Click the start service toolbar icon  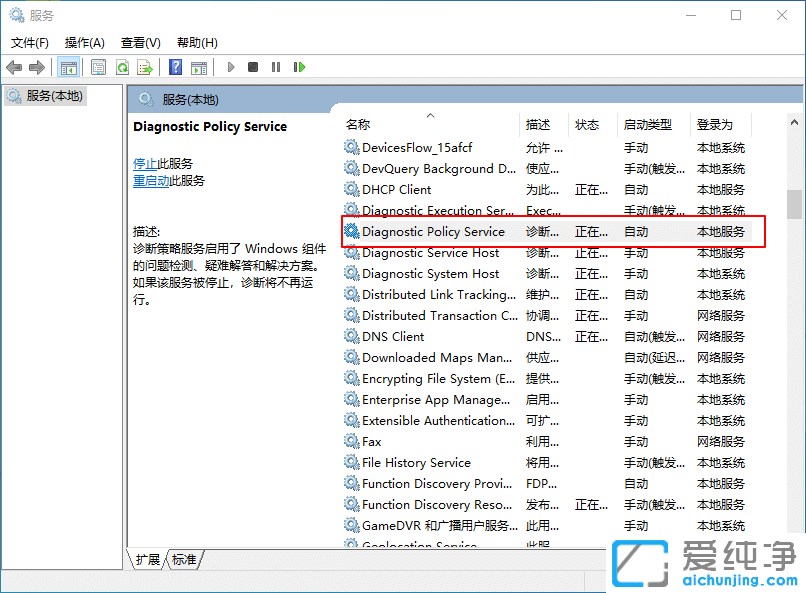point(231,67)
